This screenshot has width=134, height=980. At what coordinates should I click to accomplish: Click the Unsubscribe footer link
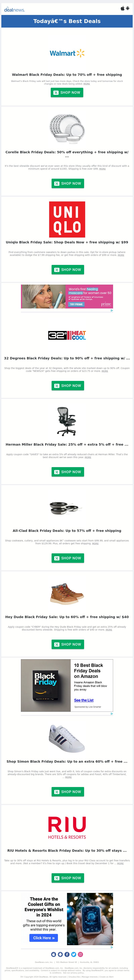coord(74,977)
